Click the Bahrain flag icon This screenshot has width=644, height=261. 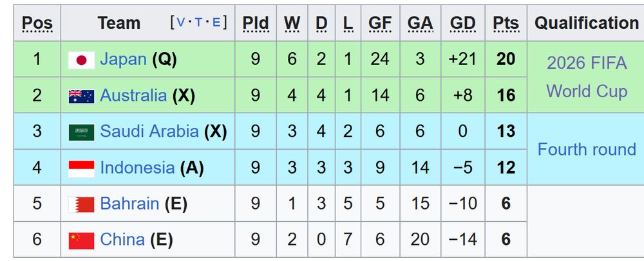pos(81,204)
